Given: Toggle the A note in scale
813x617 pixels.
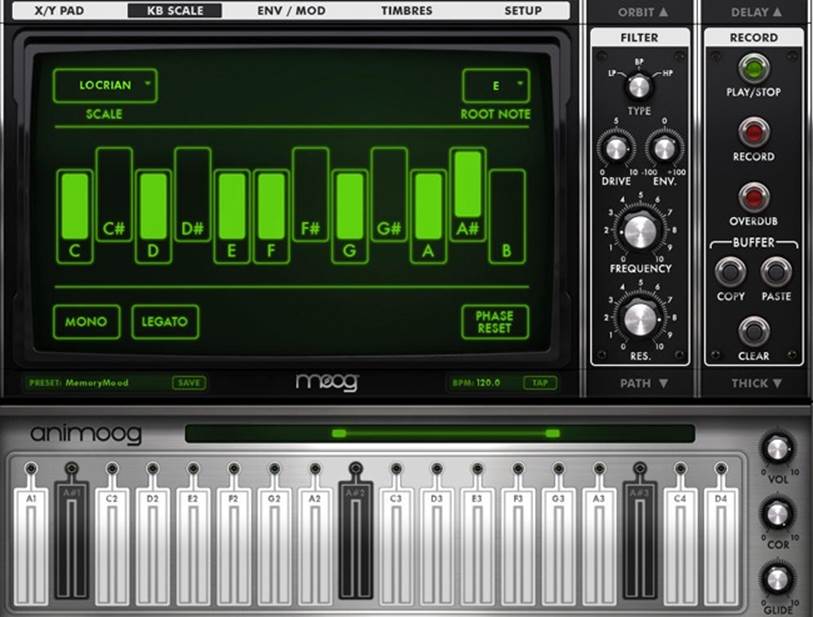Looking at the screenshot, I should [428, 216].
